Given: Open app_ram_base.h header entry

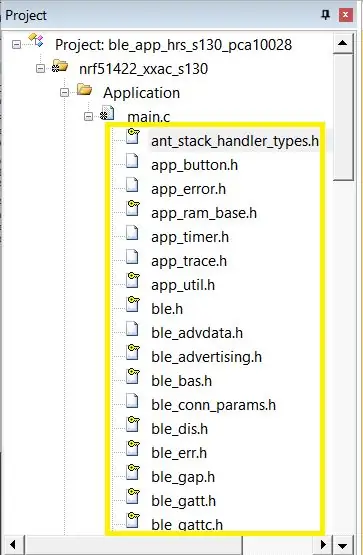Looking at the screenshot, I should pos(204,213).
